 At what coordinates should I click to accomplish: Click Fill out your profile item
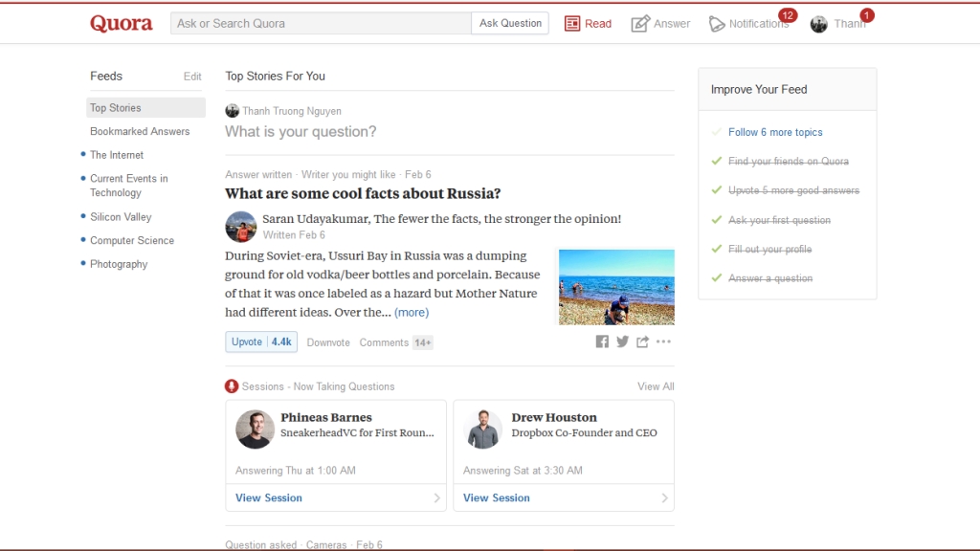770,249
